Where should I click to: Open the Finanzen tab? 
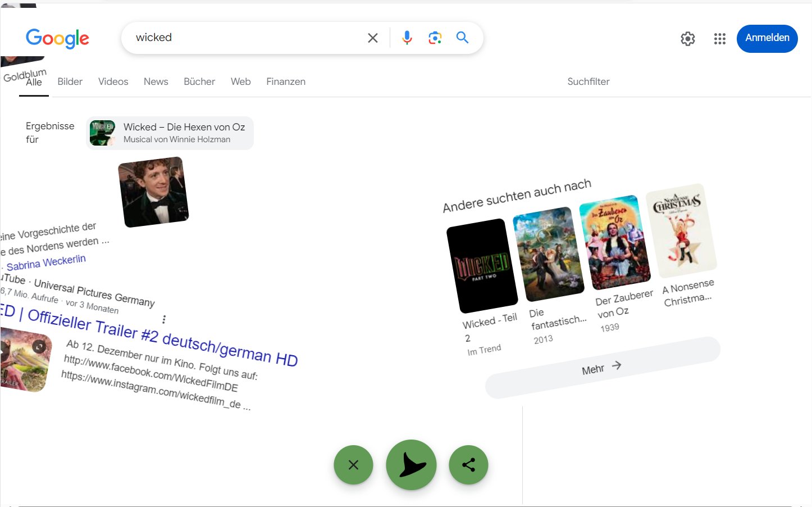(x=286, y=82)
